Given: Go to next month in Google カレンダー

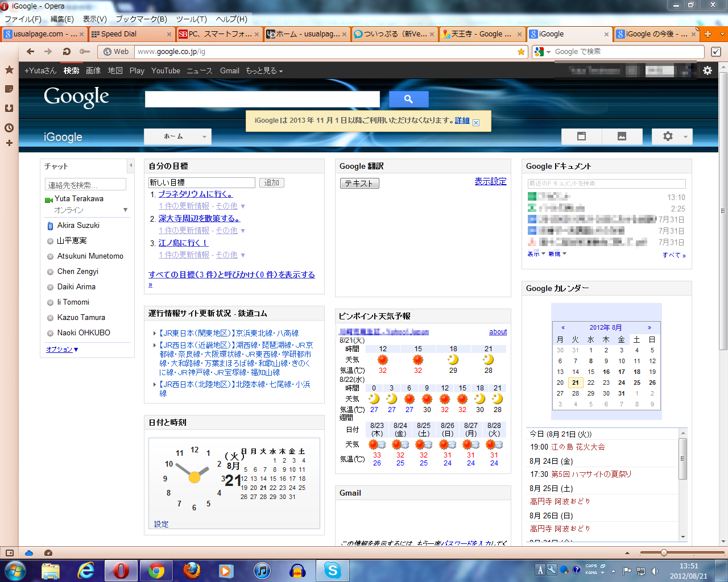Looking at the screenshot, I should click(x=650, y=327).
